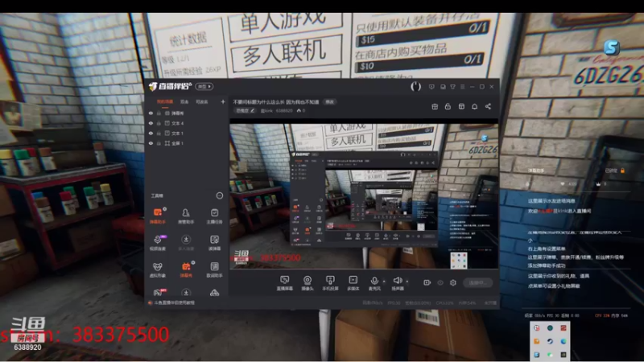Mute the 扬声器 speaker
The image size is (644, 362).
click(397, 283)
